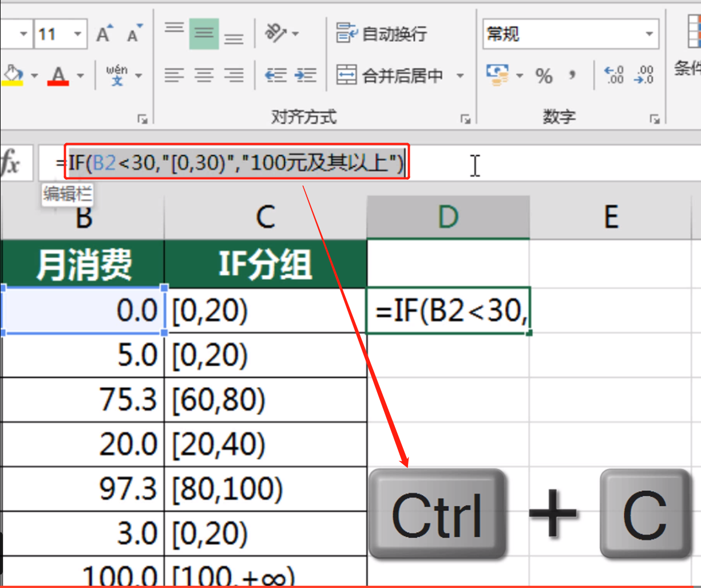Decrease decimal places
This screenshot has width=701, height=588.
click(x=644, y=75)
